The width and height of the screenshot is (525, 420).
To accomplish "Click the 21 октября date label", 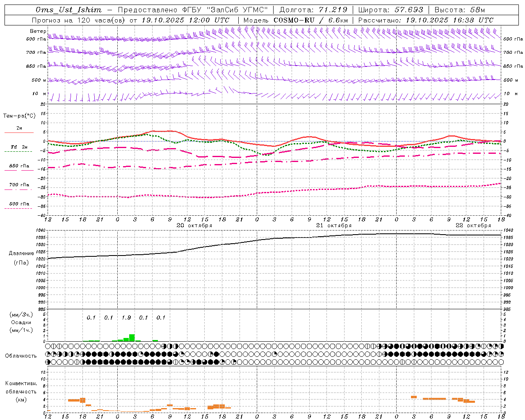I will click(x=334, y=225).
